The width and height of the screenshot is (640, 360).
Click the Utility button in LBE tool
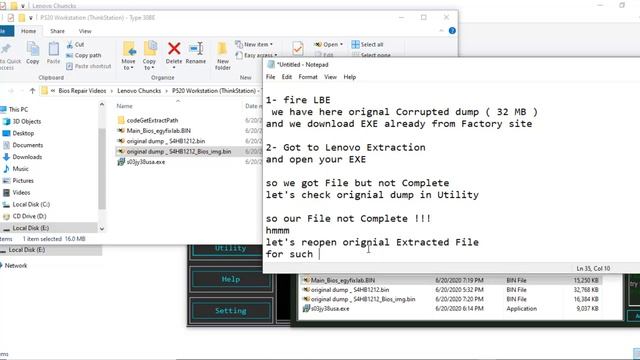231,248
